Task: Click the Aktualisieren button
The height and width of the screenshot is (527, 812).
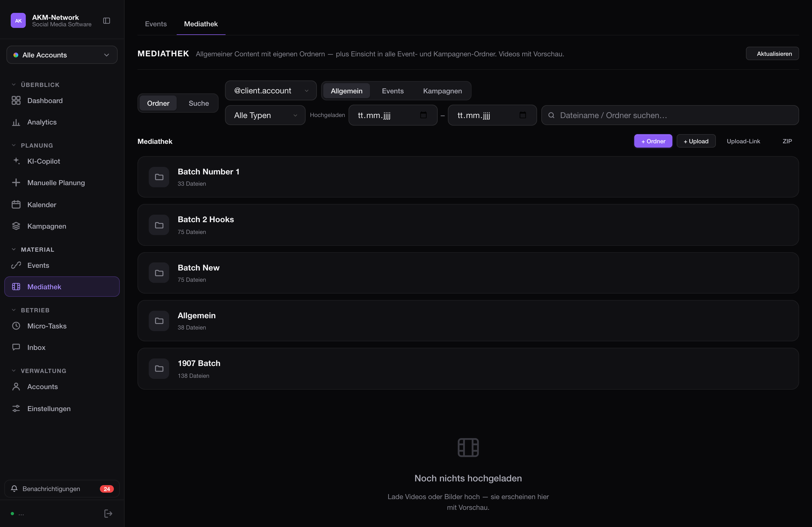Action: pos(772,53)
